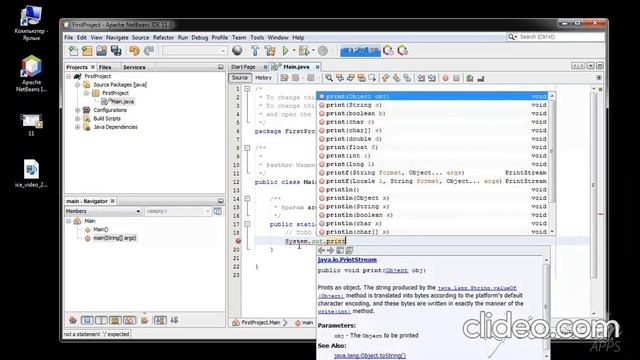The image size is (640, 360).
Task: Click the Profile Project toolbar icon
Action: [323, 51]
